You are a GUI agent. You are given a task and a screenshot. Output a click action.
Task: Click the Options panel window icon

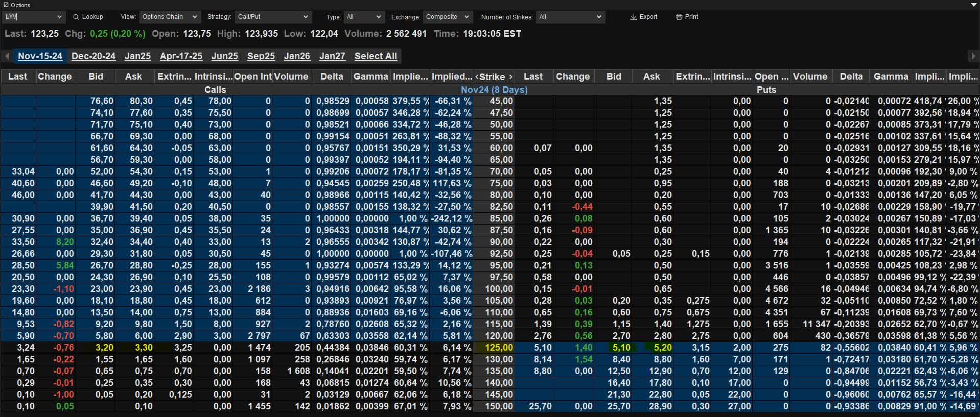coord(6,5)
